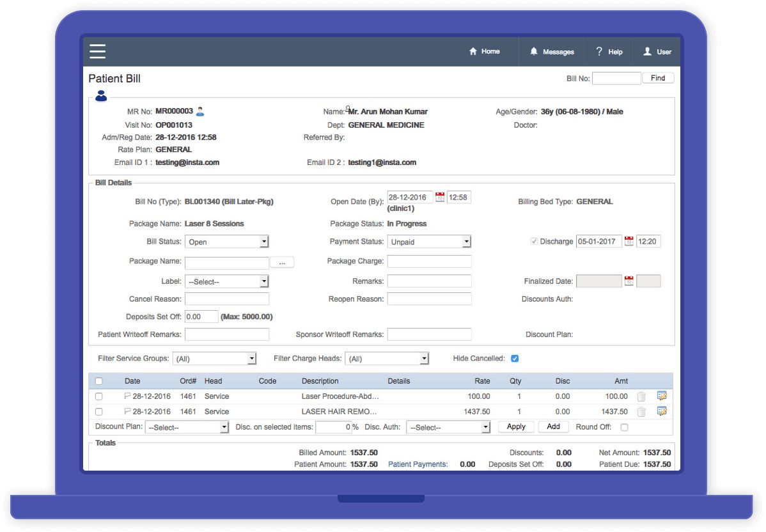Check the LASER HAIR REMO row checkbox
This screenshot has height=532, width=766.
98,412
